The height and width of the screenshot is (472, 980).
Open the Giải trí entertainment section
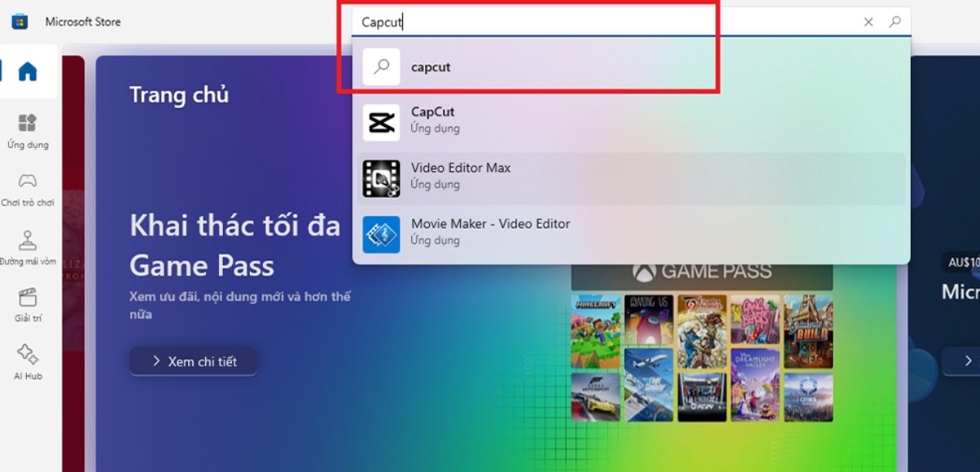pos(28,304)
